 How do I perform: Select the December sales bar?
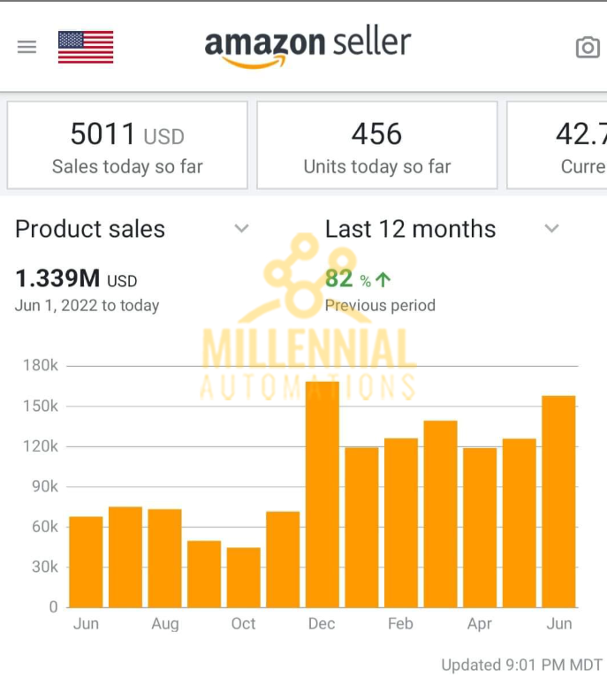coord(322,495)
